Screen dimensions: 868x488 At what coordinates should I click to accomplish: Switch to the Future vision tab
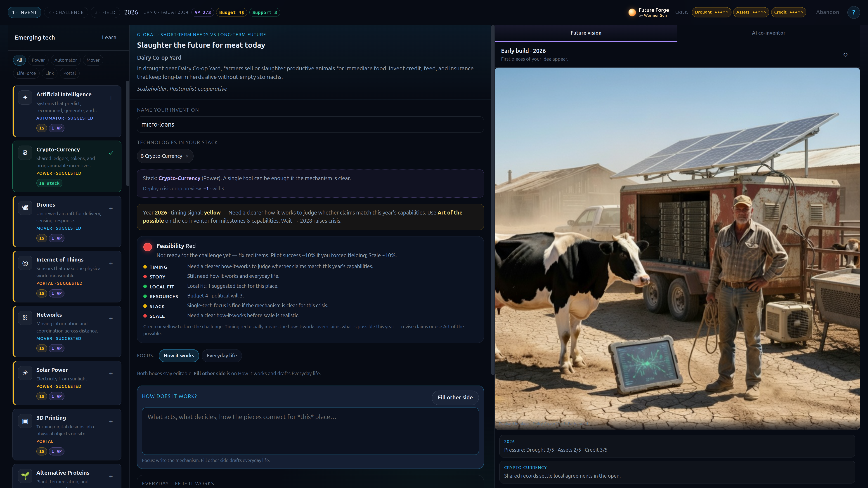tap(586, 33)
